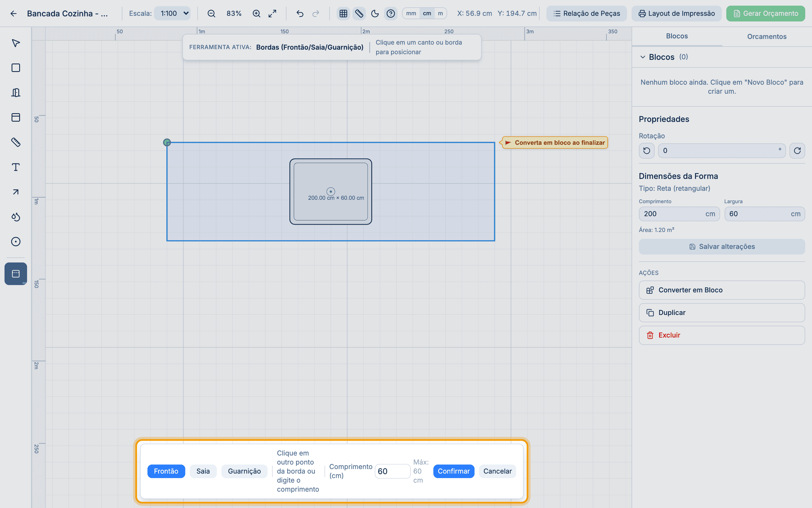This screenshot has width=812, height=508.
Task: Rotate shape counterclockwise icon
Action: click(x=646, y=150)
